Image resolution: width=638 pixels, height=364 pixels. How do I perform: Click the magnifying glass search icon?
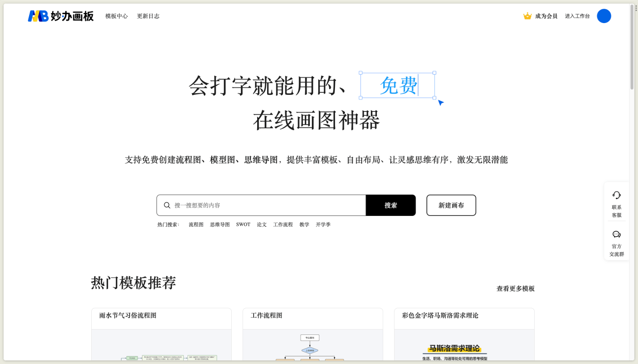tap(167, 205)
